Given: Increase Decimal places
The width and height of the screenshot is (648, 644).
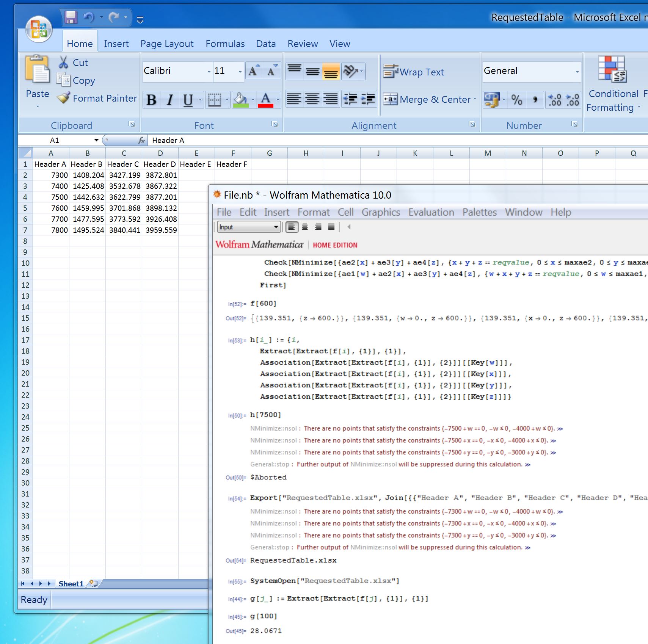Looking at the screenshot, I should point(555,100).
